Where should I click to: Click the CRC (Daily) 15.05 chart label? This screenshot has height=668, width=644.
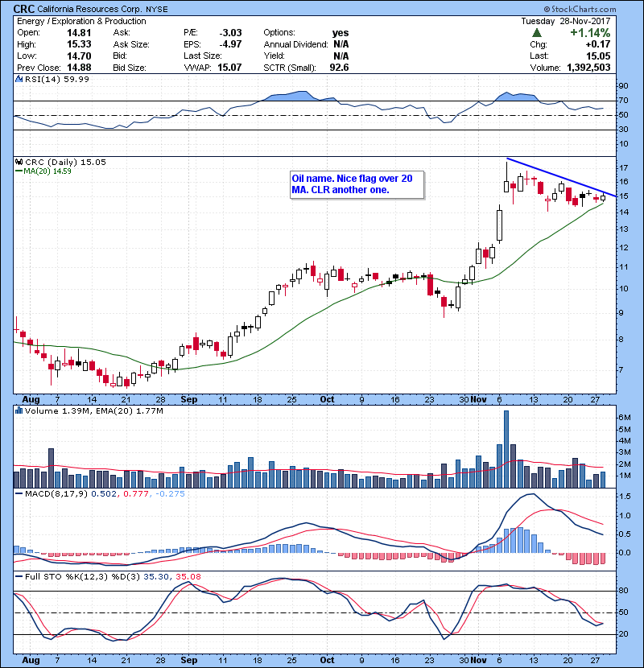pos(66,163)
